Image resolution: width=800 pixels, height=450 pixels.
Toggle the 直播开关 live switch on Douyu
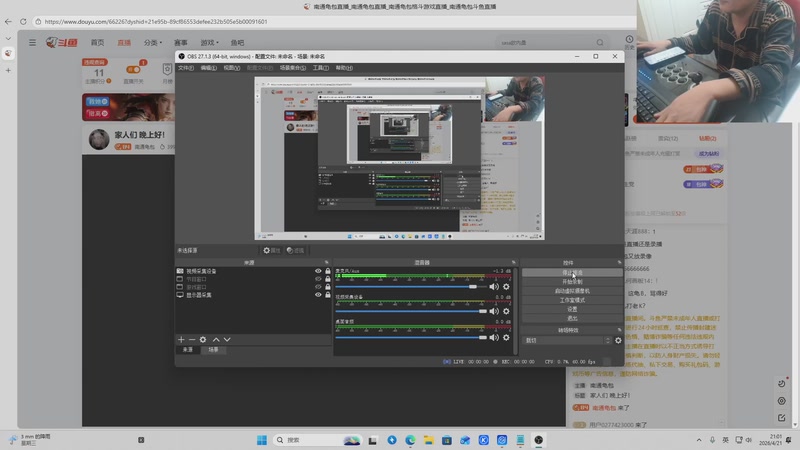click(x=134, y=69)
